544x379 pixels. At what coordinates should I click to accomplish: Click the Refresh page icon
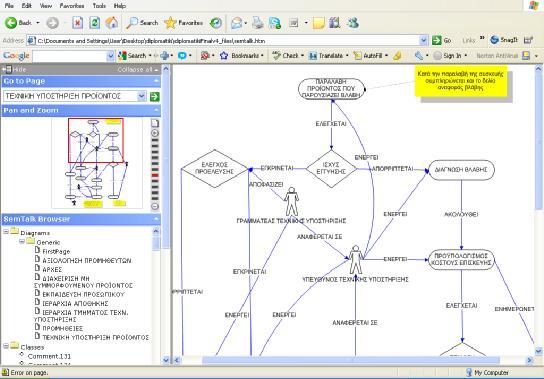[95, 23]
